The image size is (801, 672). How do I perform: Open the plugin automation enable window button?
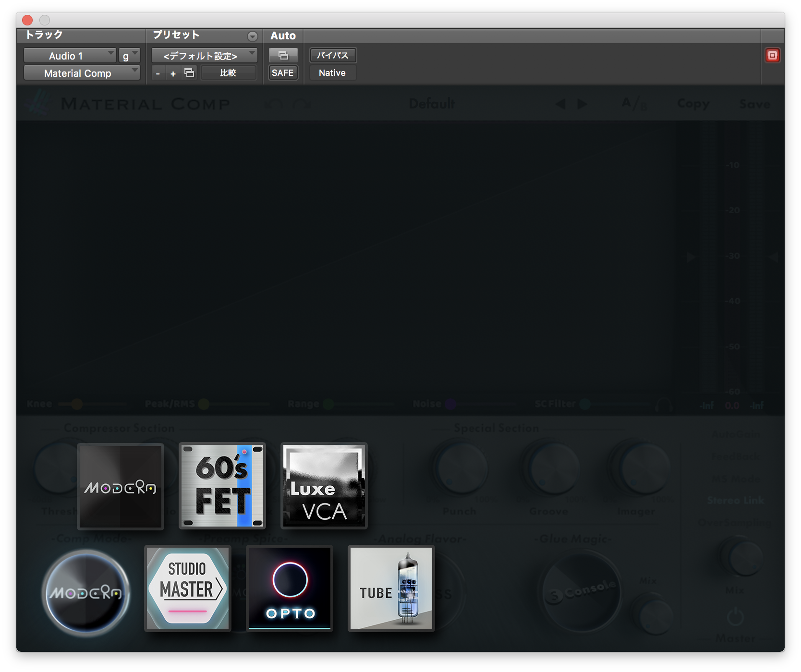283,55
